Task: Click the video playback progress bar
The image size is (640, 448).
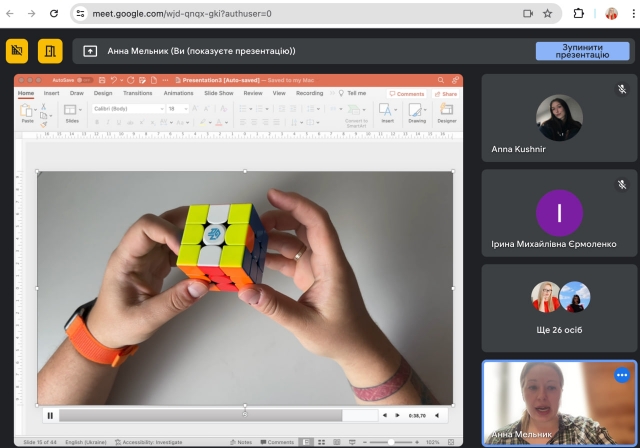Action: 200,415
